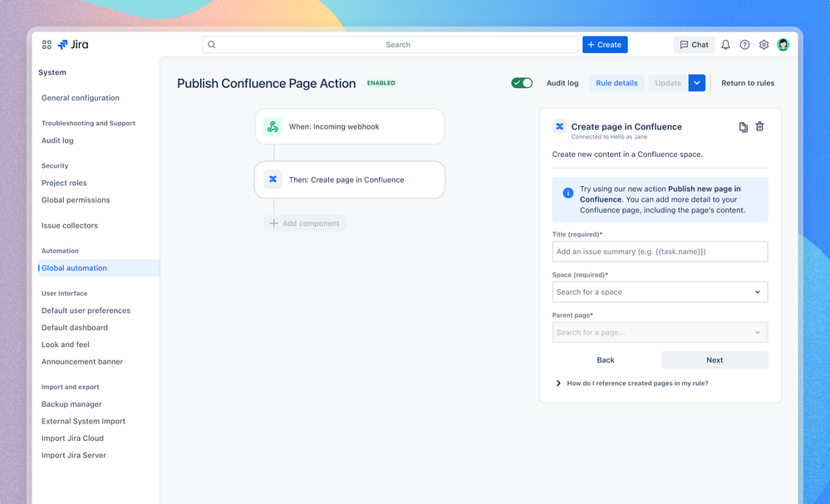The width and height of the screenshot is (830, 504).
Task: Select Global automation in sidebar
Action: pyautogui.click(x=99, y=268)
